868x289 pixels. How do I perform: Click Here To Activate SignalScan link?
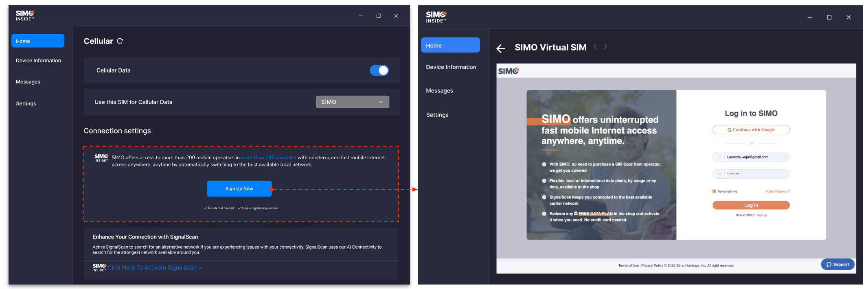click(155, 267)
